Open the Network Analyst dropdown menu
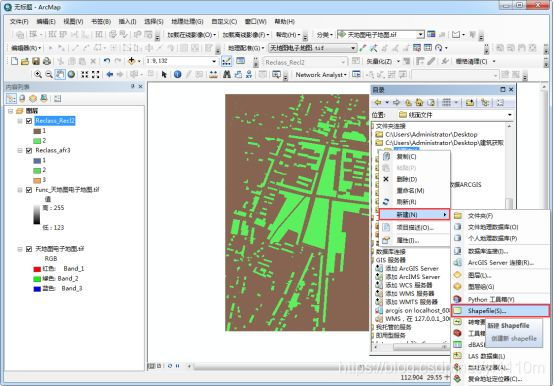554x386 pixels. [x=321, y=75]
